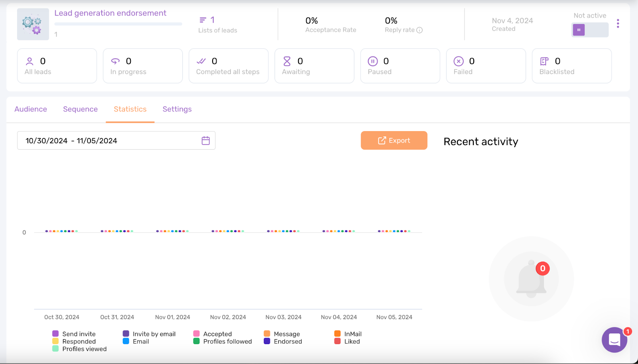
Task: Click the notification bell icon
Action: pyautogui.click(x=531, y=279)
